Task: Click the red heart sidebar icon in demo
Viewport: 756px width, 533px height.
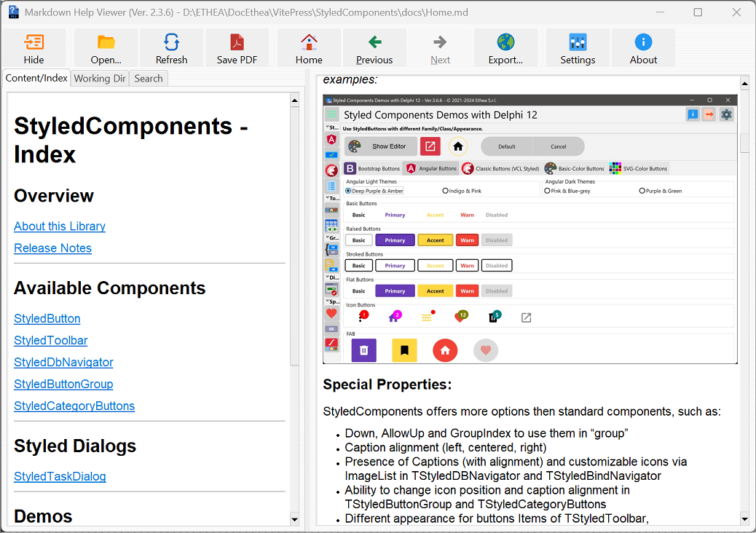Action: click(x=331, y=314)
